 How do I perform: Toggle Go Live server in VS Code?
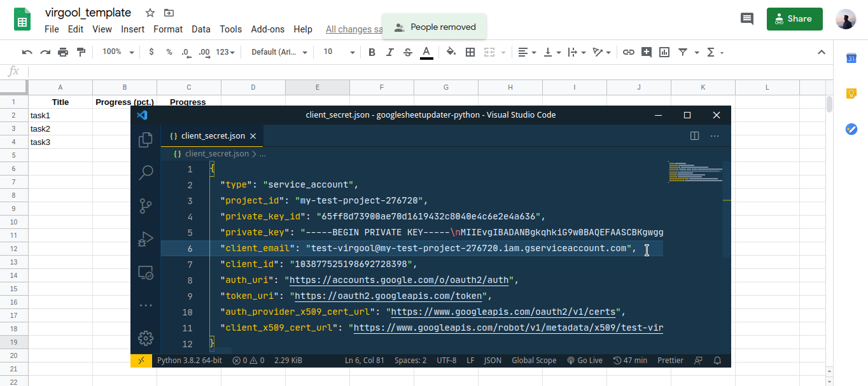coord(585,361)
